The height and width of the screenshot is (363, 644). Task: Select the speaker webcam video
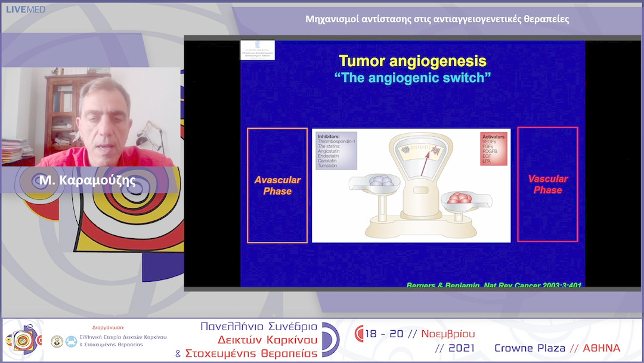point(91,117)
